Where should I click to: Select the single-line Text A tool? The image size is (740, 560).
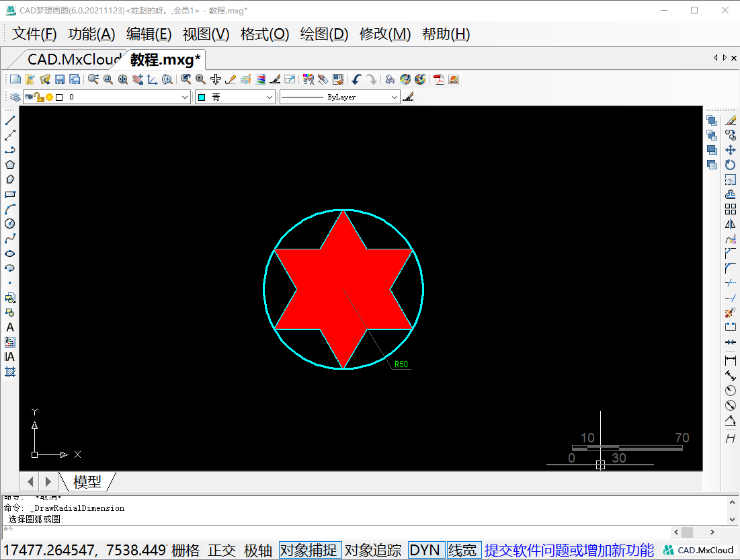[x=10, y=327]
